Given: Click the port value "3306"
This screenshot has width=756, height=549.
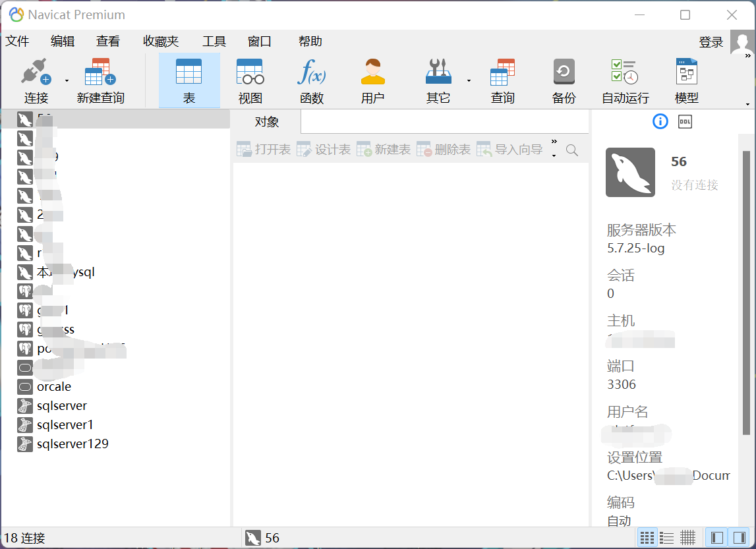Looking at the screenshot, I should tap(622, 384).
